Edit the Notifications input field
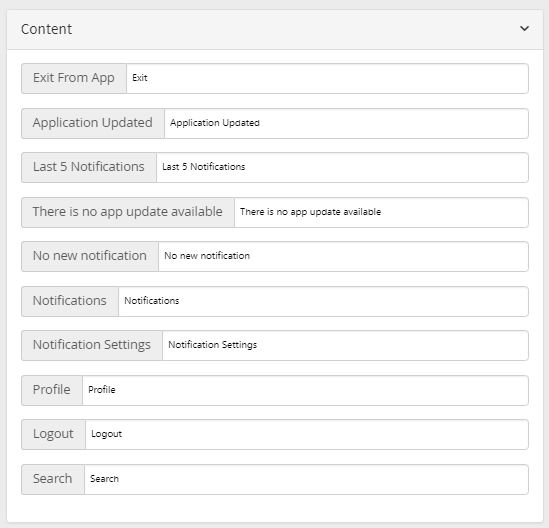This screenshot has width=549, height=528. pyautogui.click(x=323, y=301)
